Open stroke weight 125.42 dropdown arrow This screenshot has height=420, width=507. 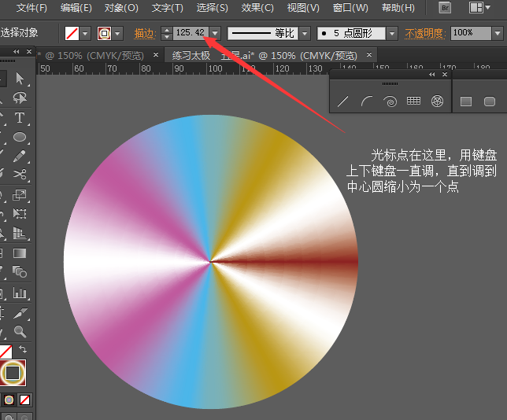(215, 33)
